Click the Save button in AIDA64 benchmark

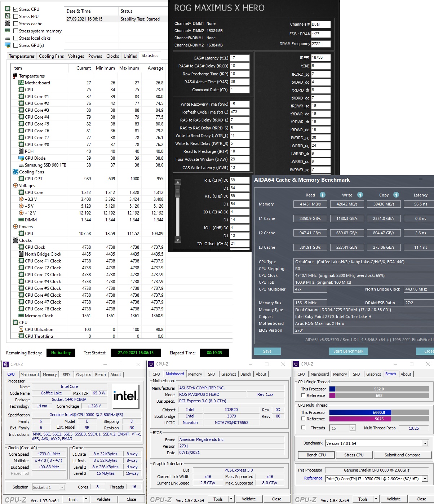(x=267, y=351)
